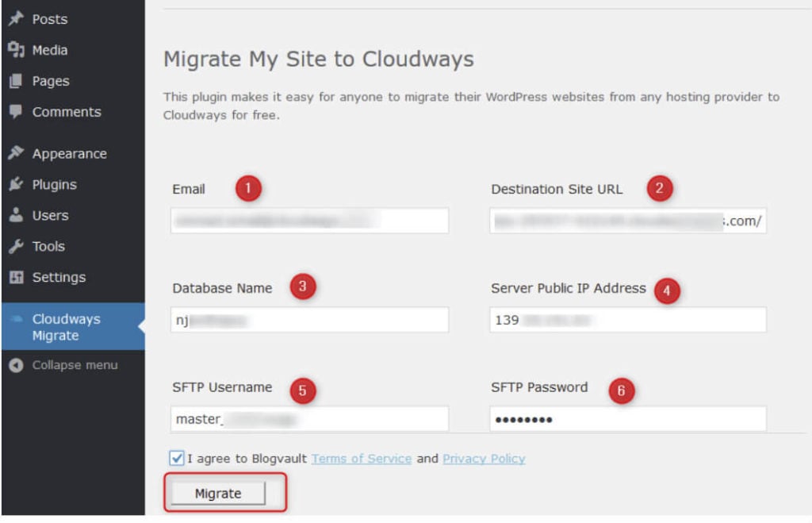Click the 'Server Public IP Address' label
This screenshot has height=523, width=812.
tap(568, 288)
